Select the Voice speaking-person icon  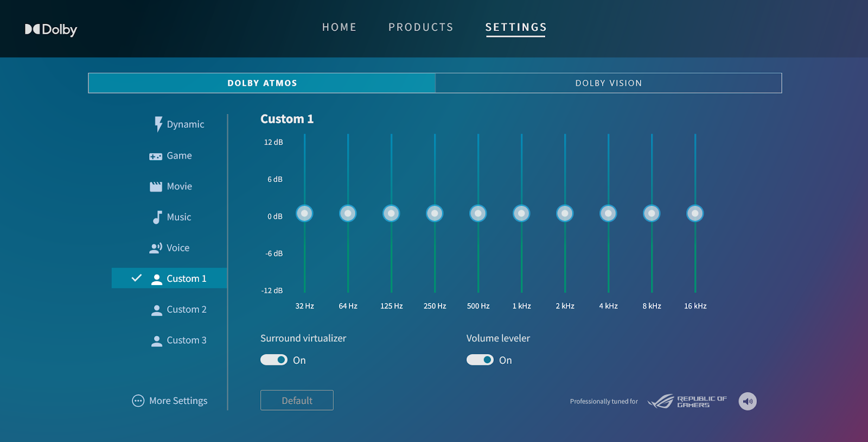point(156,248)
